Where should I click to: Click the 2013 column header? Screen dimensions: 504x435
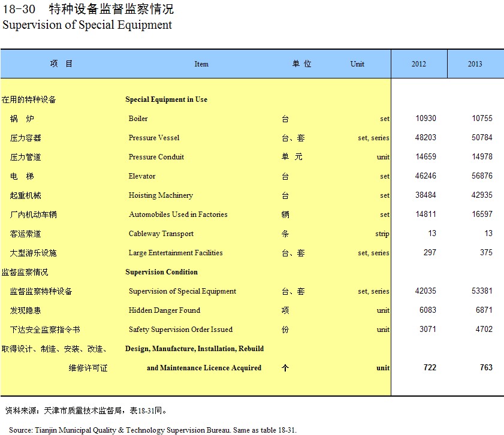coord(475,64)
